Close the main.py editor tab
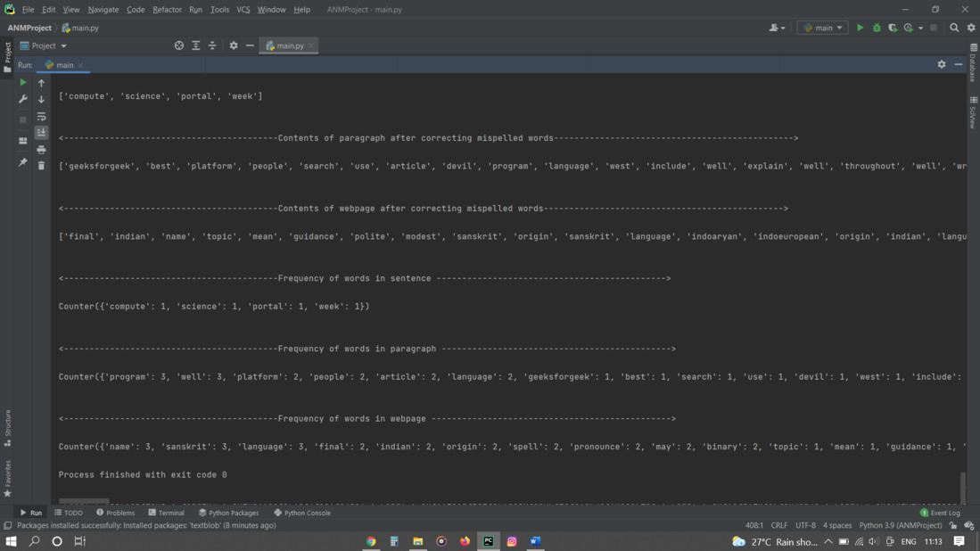This screenshot has height=551, width=980. pos(311,45)
